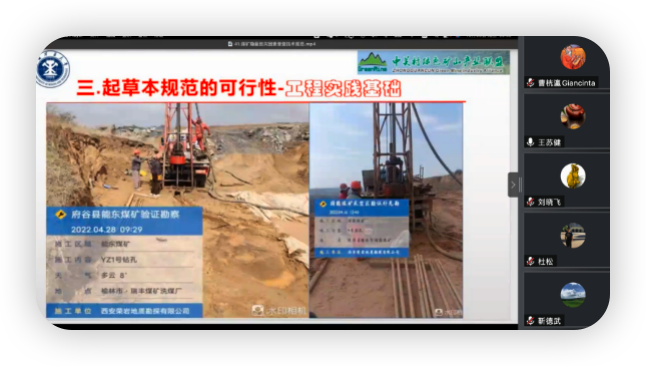This screenshot has width=646, height=366.
Task: Click the 水印相机 watermark camera icon
Action: pos(258,310)
